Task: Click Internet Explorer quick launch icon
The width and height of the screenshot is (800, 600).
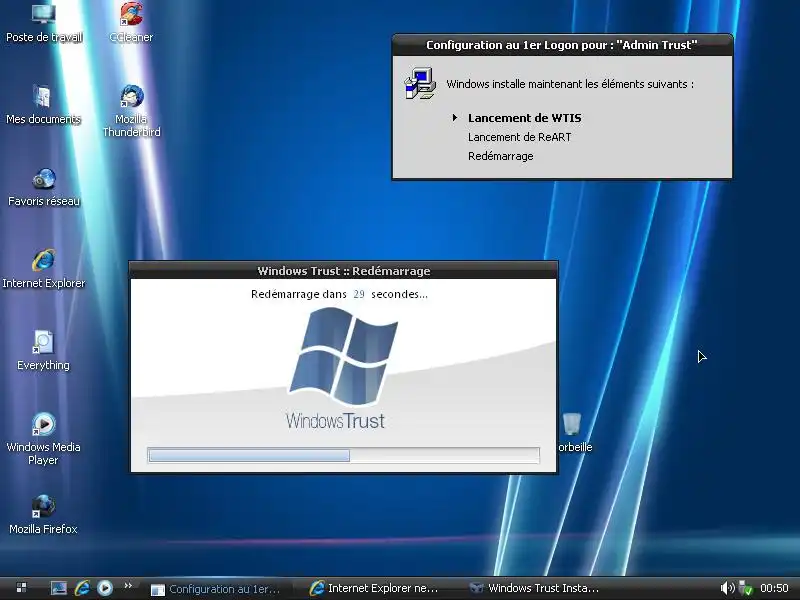Action: 82,588
